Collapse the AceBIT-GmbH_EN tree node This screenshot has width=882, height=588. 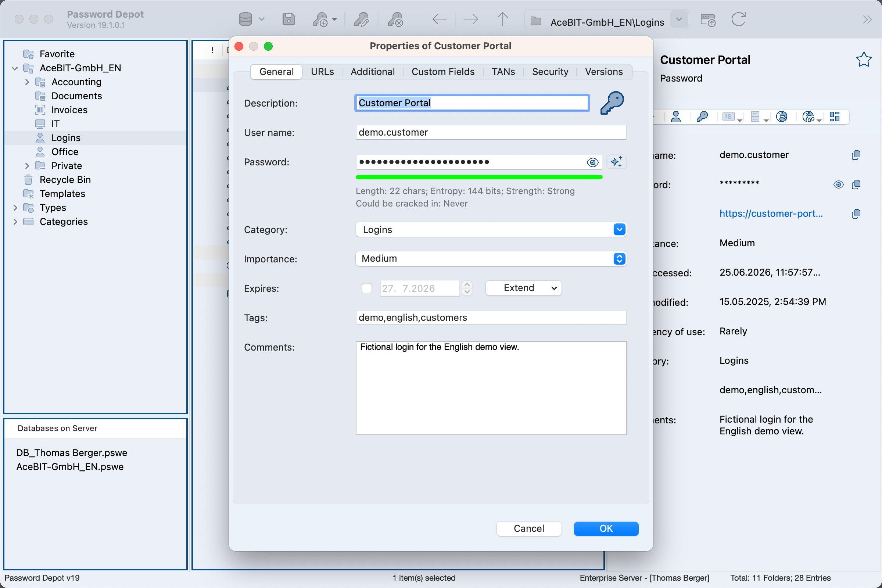pos(15,68)
